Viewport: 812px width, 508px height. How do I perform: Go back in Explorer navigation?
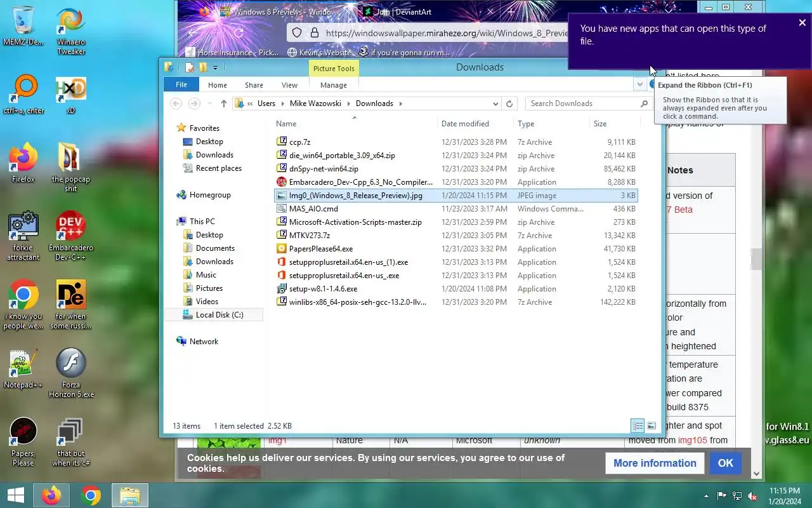point(176,104)
